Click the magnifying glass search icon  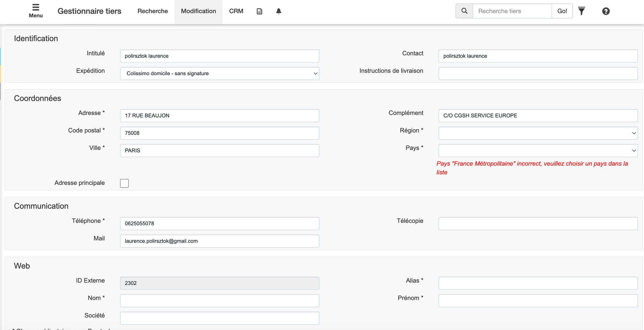pyautogui.click(x=464, y=11)
